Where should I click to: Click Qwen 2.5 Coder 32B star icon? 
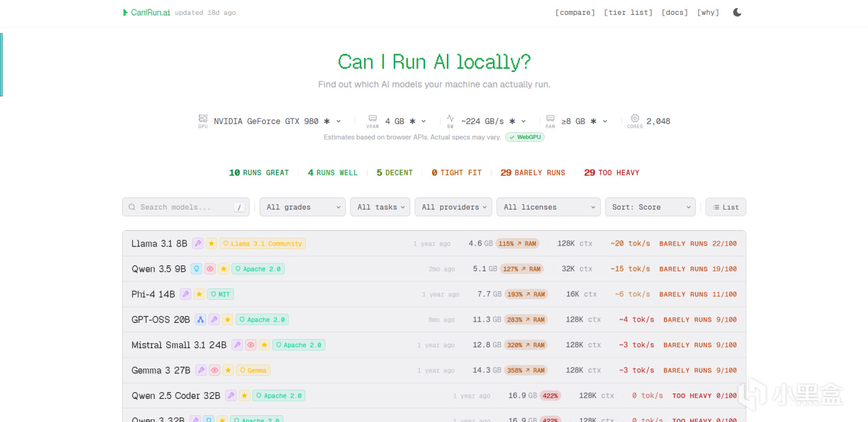[x=244, y=396]
